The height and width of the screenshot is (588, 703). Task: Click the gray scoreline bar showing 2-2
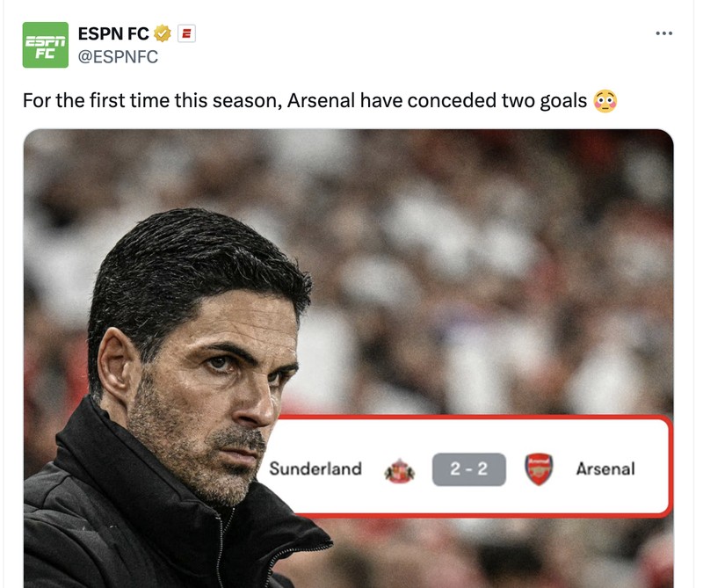tap(469, 468)
